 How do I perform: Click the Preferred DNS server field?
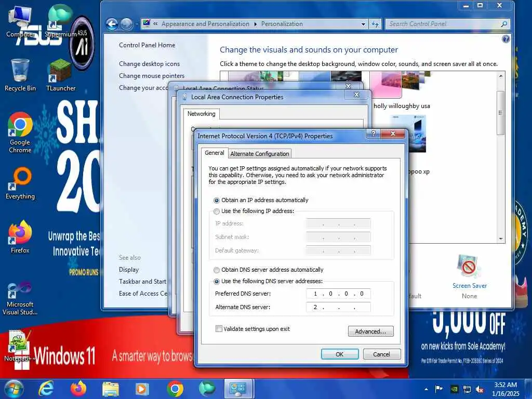(x=338, y=294)
